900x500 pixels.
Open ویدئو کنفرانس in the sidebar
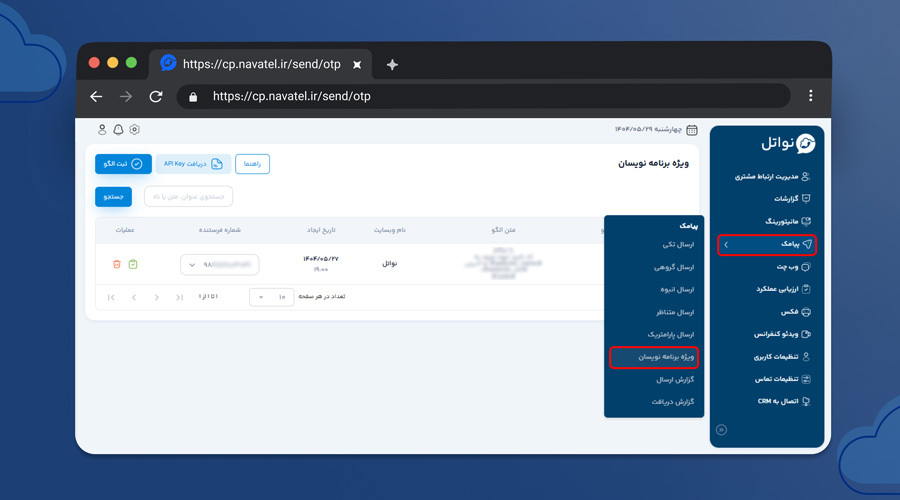pos(782,334)
